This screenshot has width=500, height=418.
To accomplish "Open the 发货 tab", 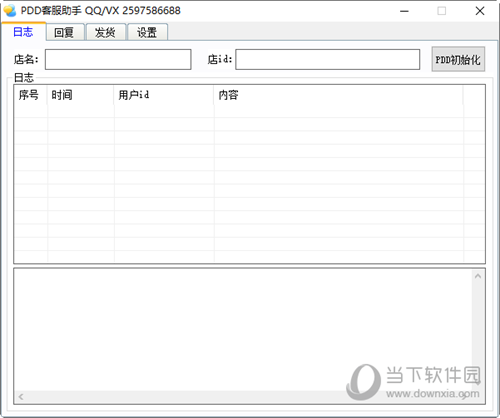I will coord(106,32).
